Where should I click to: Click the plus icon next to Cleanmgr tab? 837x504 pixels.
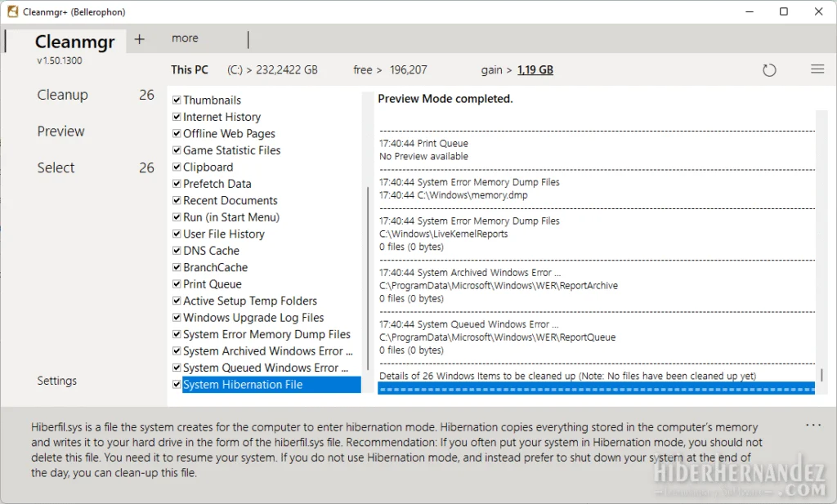click(139, 38)
